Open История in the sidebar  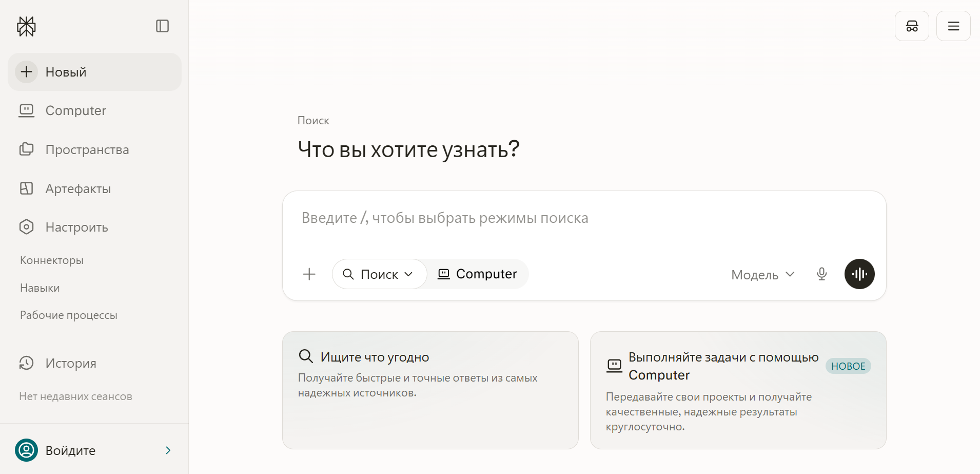[71, 363]
